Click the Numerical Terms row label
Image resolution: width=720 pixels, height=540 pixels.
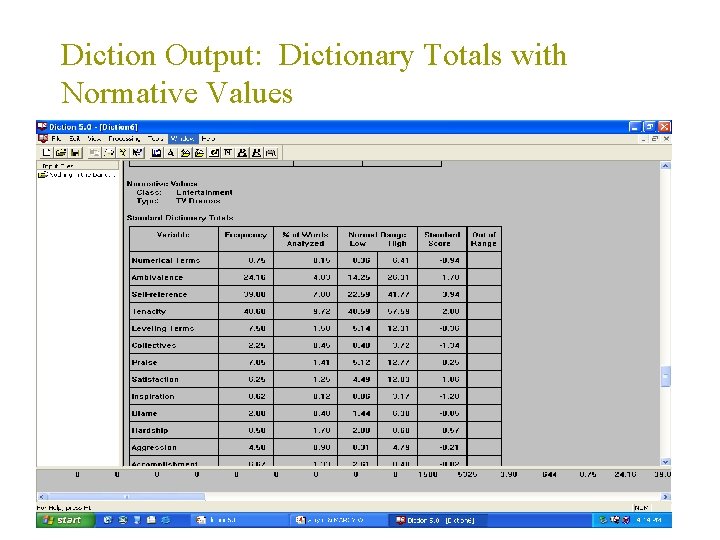tap(166, 260)
